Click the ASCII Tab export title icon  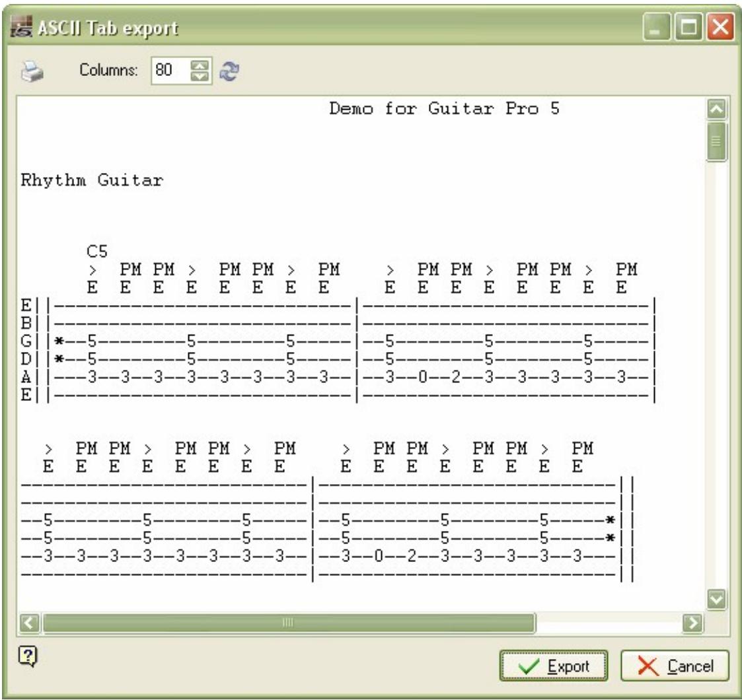(x=21, y=26)
